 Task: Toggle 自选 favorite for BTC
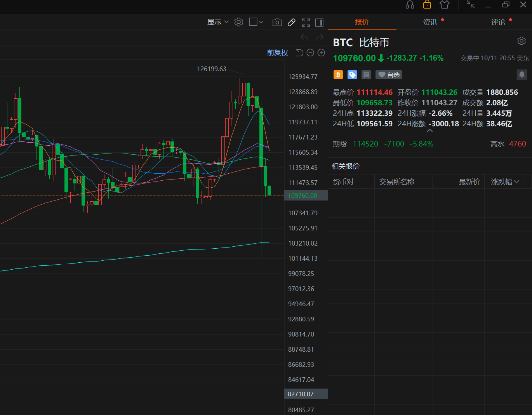pyautogui.click(x=389, y=75)
